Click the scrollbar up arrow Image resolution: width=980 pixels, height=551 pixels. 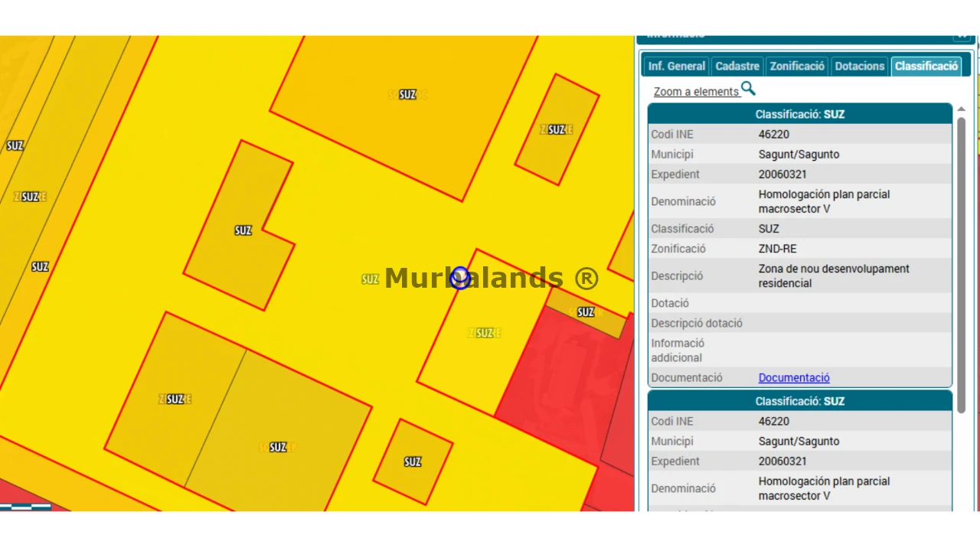962,109
